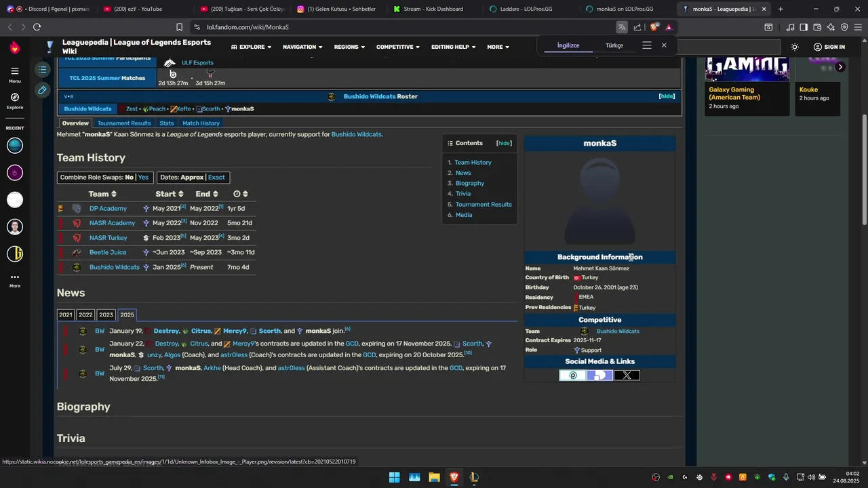The width and height of the screenshot is (868, 488).
Task: Sort Team History by Team column
Action: click(102, 194)
